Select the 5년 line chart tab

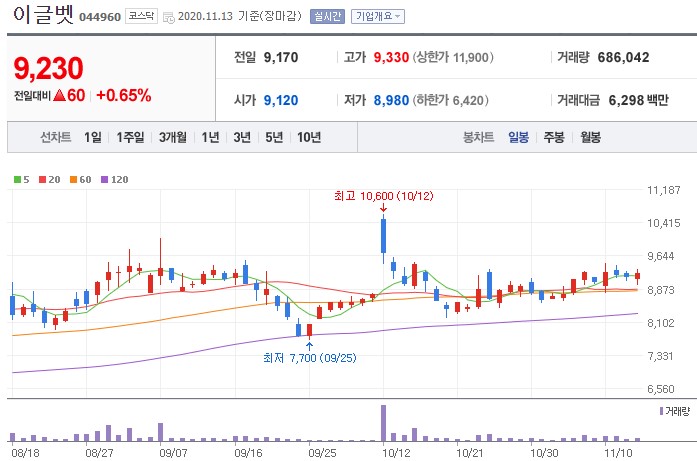[x=274, y=137]
